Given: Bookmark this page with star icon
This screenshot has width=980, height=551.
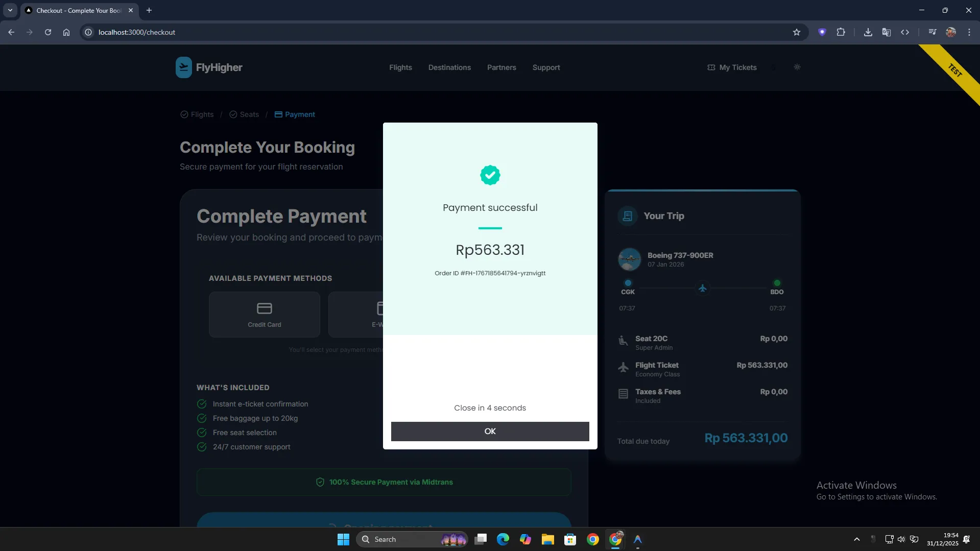Looking at the screenshot, I should 796,32.
